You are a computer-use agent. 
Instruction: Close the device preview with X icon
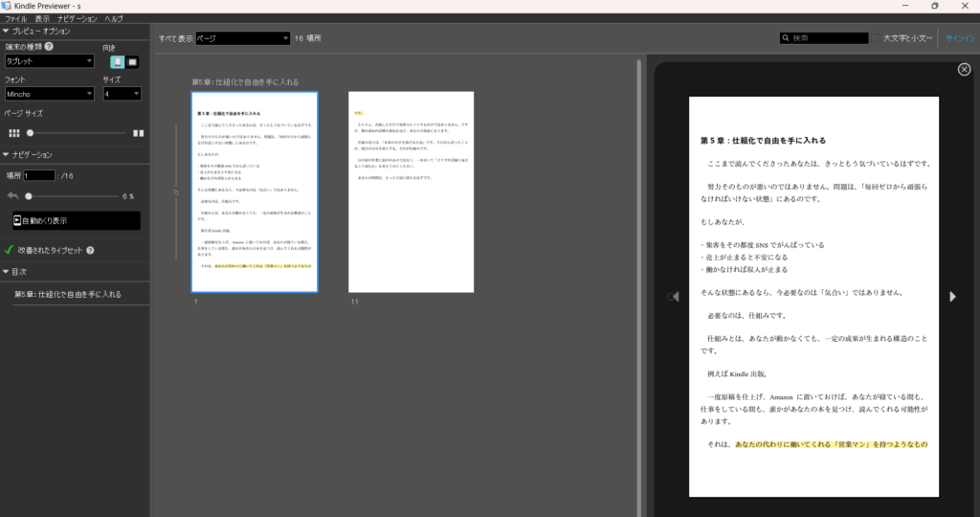964,69
